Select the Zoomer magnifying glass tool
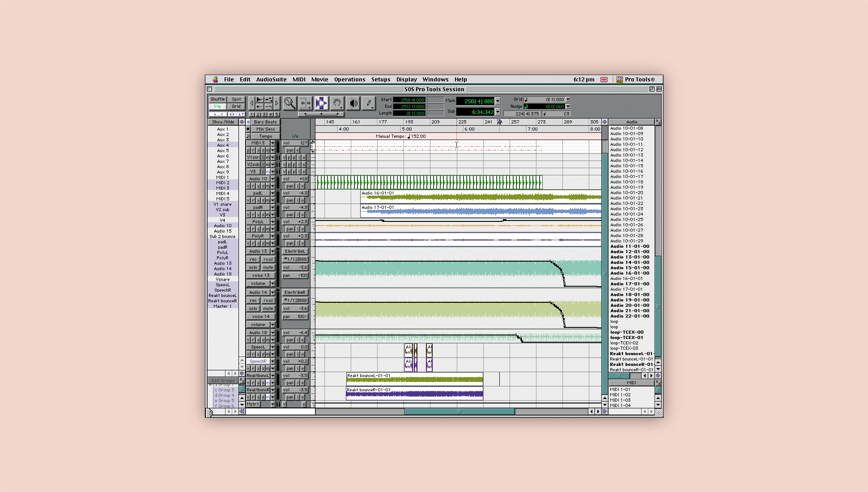 289,103
